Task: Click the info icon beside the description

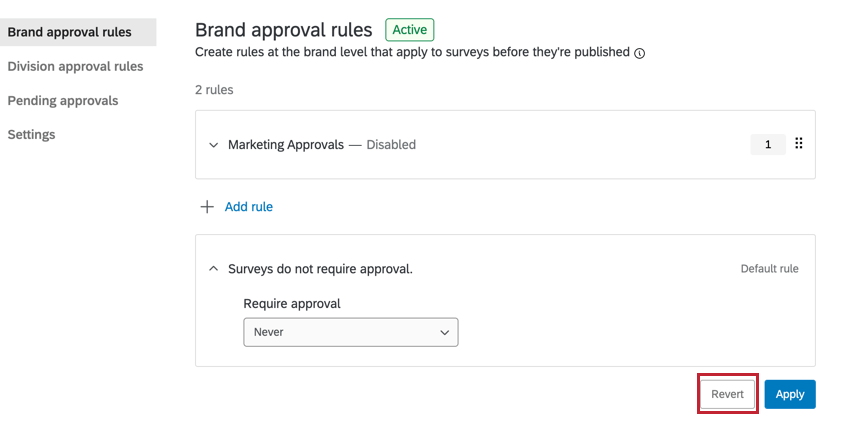Action: [640, 53]
